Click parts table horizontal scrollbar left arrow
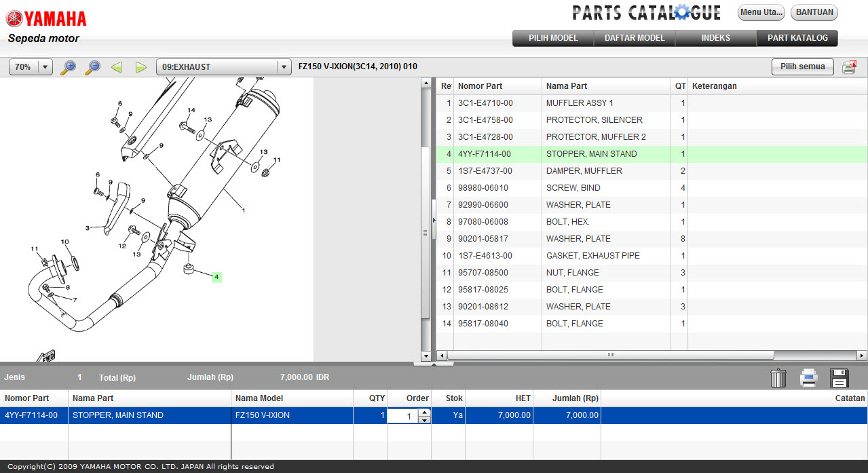Screen dimensions: 868x473 (441, 355)
